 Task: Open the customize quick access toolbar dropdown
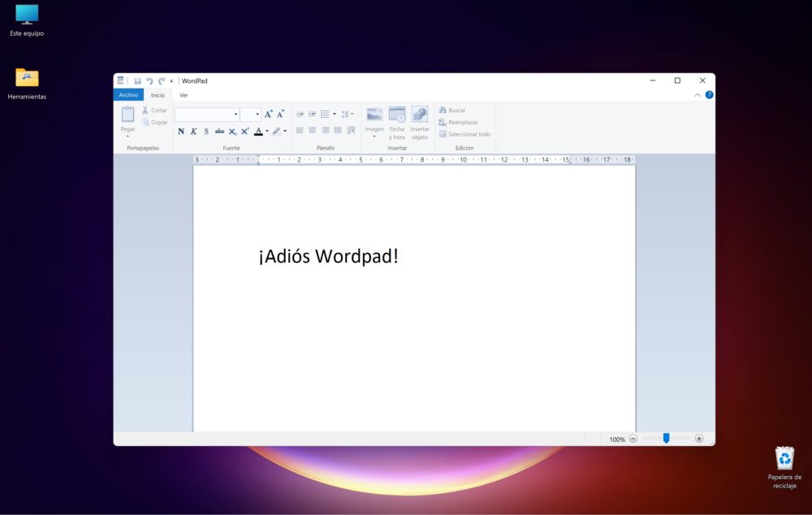coord(171,81)
